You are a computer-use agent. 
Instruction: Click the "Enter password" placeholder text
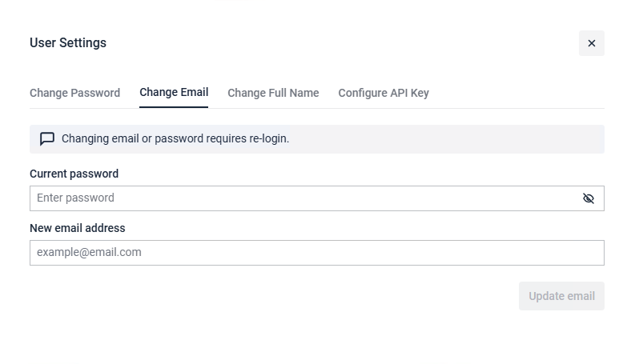[75, 198]
